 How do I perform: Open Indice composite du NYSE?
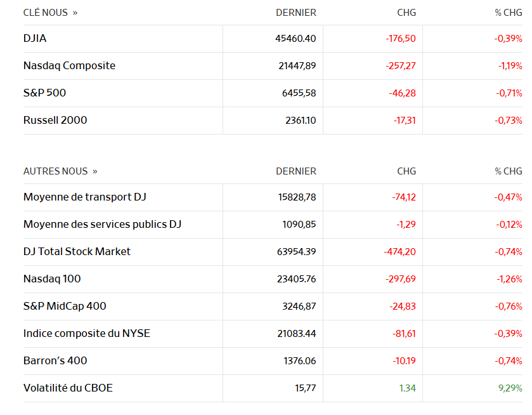click(86, 334)
